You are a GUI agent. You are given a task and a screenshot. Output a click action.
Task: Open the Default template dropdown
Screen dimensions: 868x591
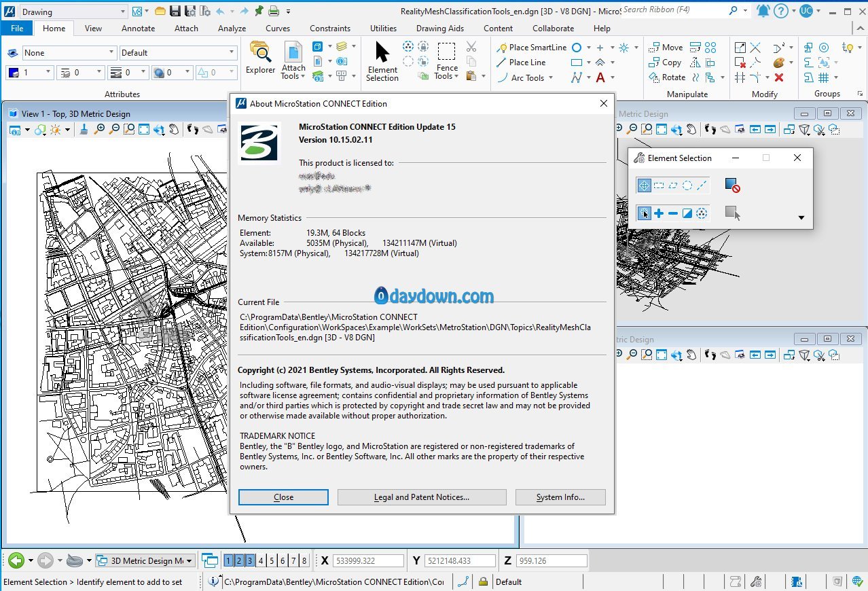coord(179,52)
